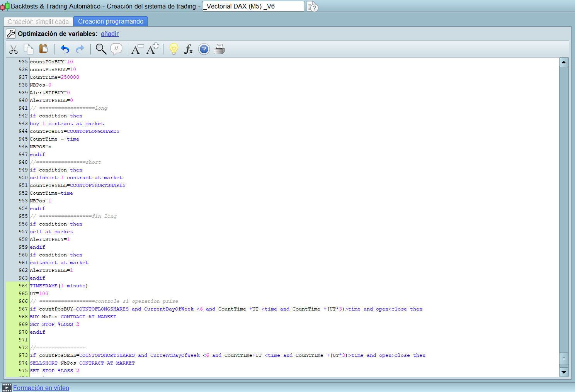575x392 pixels.
Task: Click the line 'CountTime = time' on line 945
Action: tap(54, 139)
